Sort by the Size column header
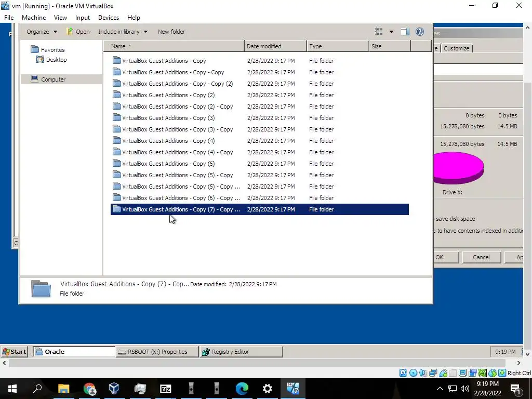This screenshot has width=532, height=399. pos(390,46)
